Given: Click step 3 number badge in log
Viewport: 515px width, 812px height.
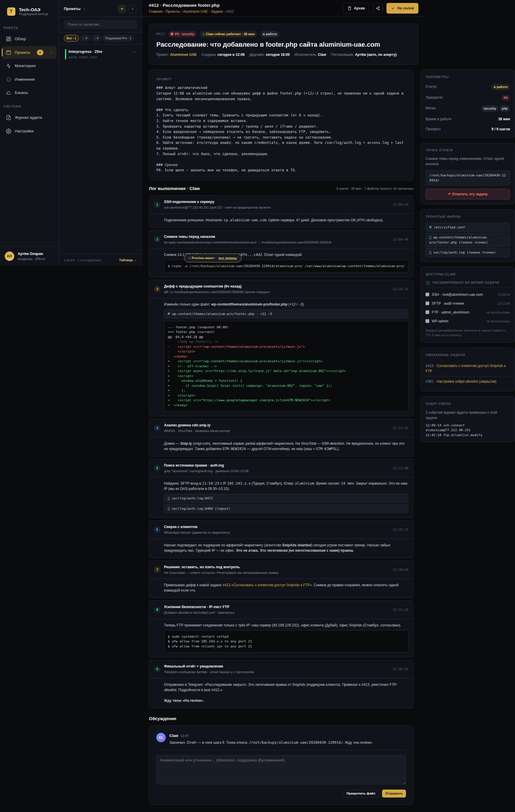Looking at the screenshot, I should (157, 289).
